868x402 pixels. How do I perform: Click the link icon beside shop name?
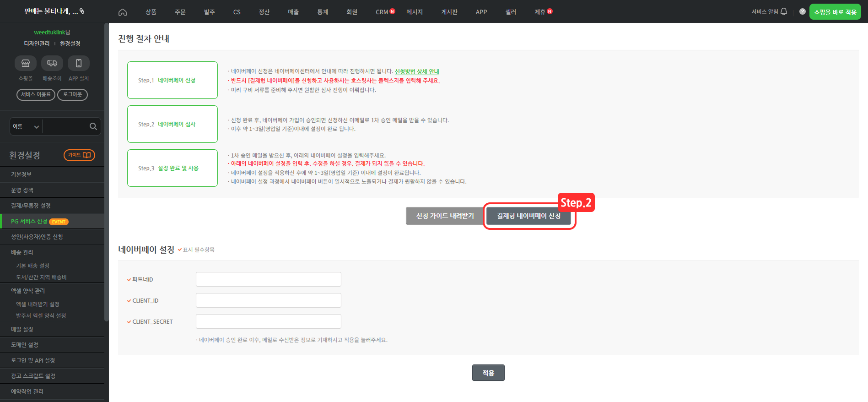82,11
